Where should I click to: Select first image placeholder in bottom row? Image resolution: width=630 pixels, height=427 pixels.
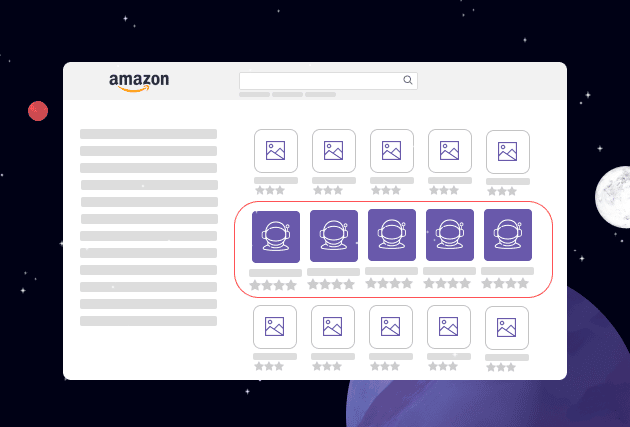coord(275,326)
